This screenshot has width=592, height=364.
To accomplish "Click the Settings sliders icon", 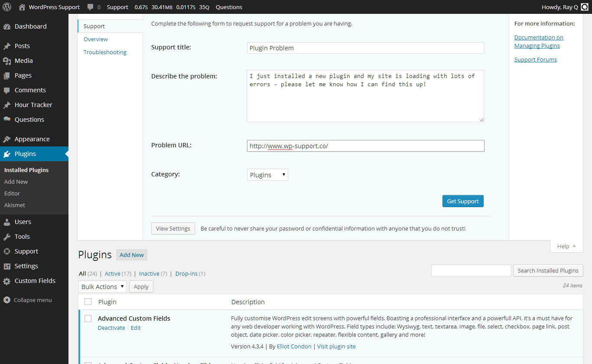I will 7,266.
